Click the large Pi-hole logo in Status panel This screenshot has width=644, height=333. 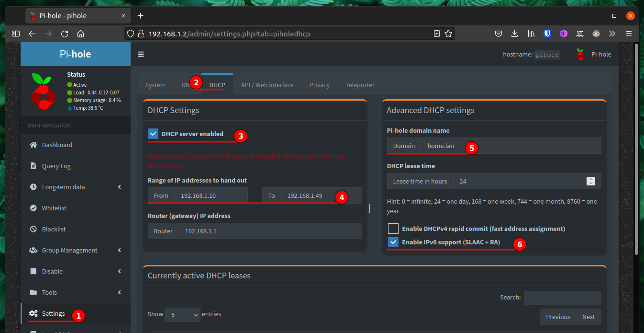(44, 91)
